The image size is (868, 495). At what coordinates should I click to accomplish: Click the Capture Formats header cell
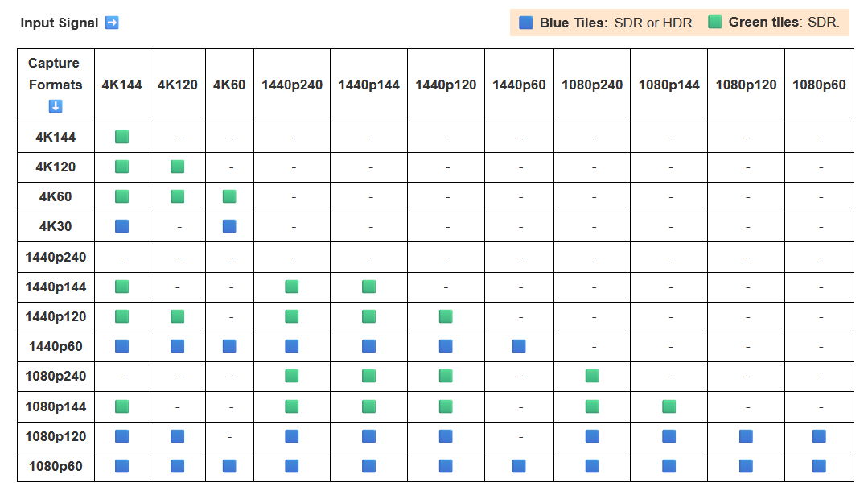click(x=56, y=74)
